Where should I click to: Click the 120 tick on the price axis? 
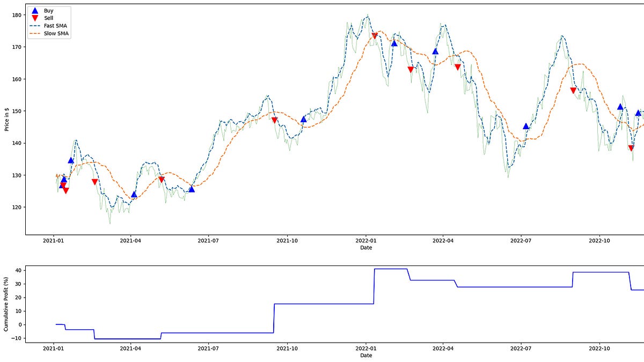(17, 208)
